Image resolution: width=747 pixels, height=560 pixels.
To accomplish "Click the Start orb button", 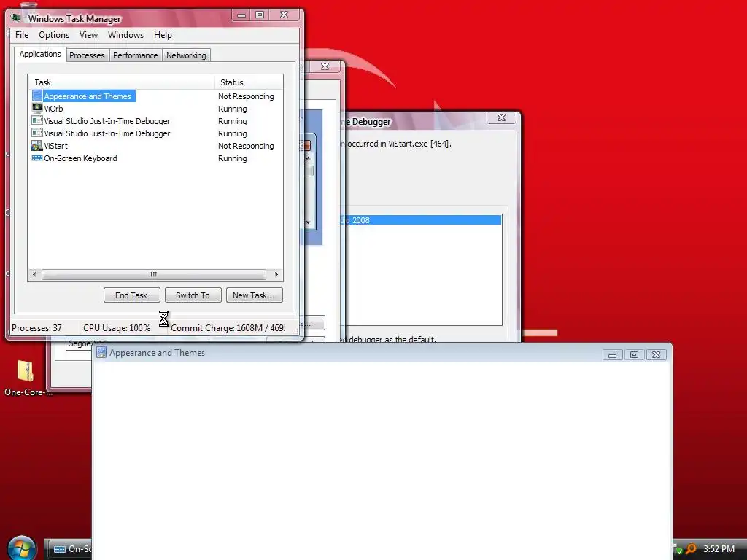I will (22, 548).
